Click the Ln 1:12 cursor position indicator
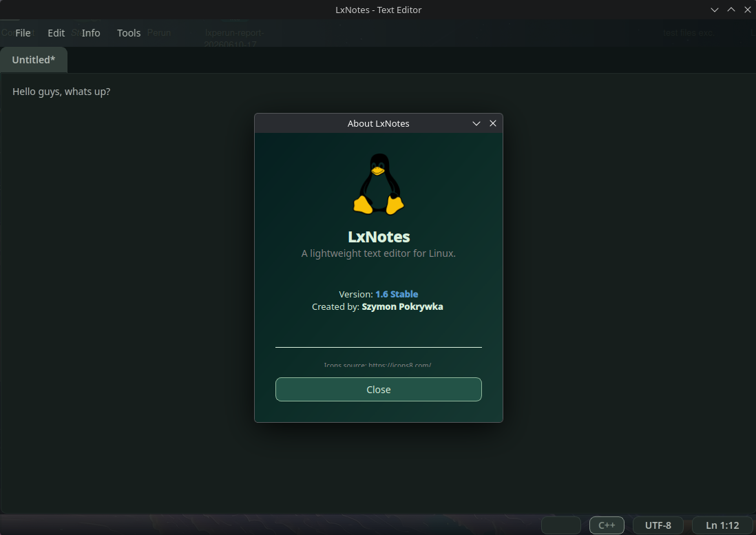Viewport: 756px width, 535px height. tap(722, 525)
